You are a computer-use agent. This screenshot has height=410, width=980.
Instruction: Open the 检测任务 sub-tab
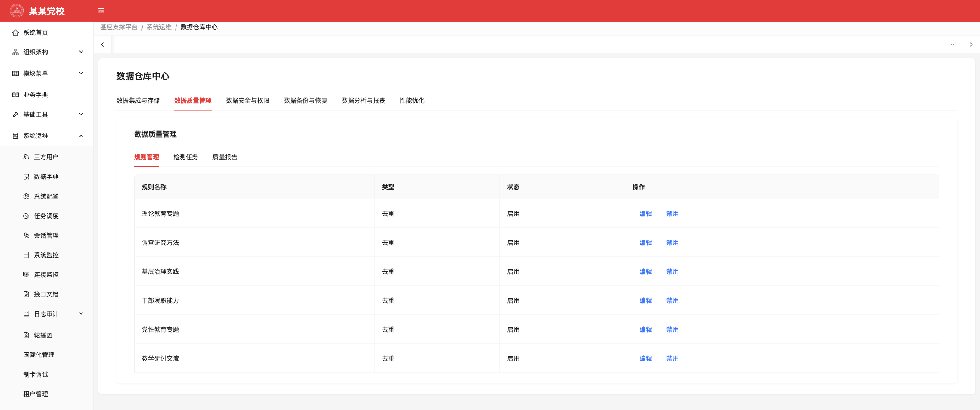click(186, 157)
